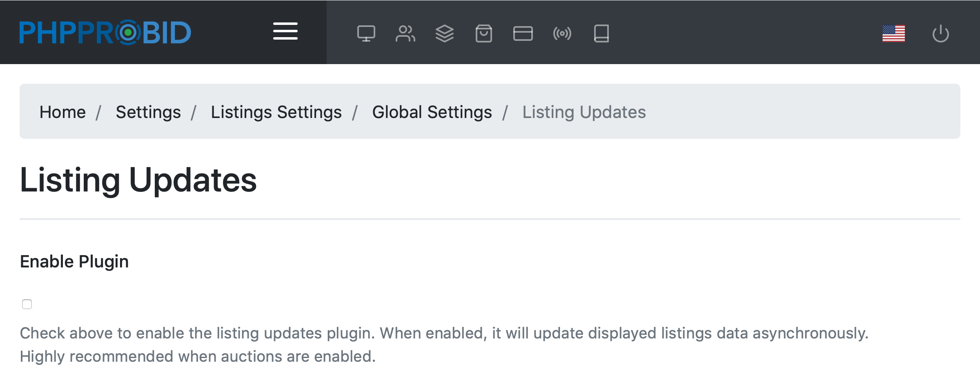
Task: Open the book icon in the header
Action: click(601, 33)
